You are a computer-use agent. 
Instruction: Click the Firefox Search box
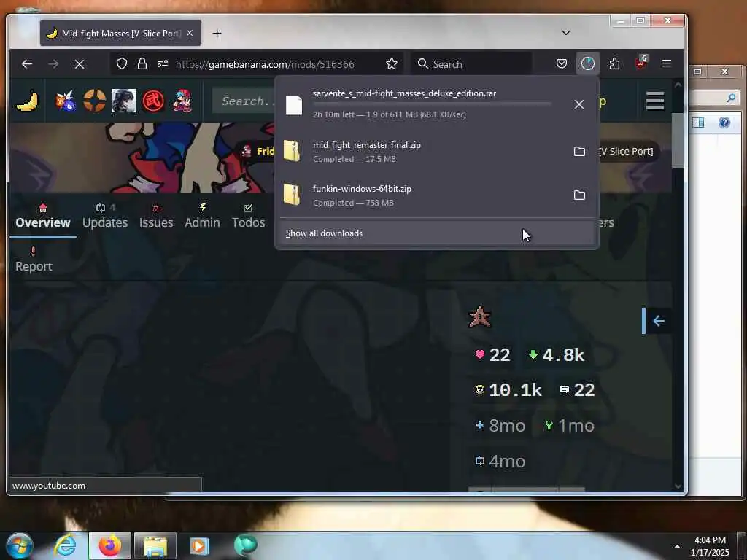tap(473, 64)
